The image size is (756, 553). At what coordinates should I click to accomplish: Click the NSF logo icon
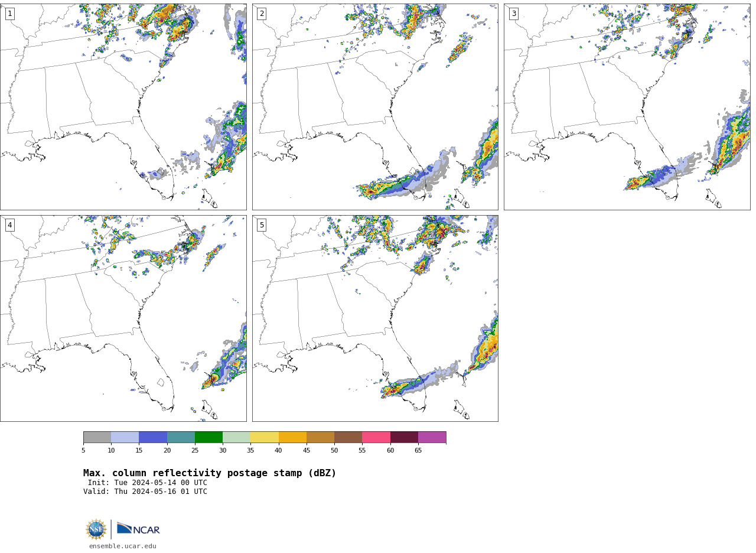click(x=96, y=529)
